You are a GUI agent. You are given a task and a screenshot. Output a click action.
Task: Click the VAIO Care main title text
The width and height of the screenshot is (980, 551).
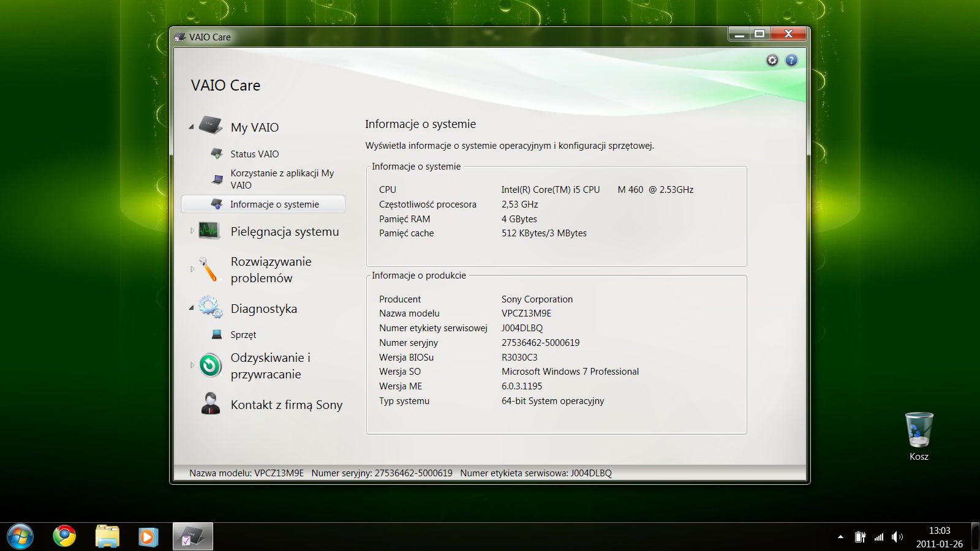[225, 85]
